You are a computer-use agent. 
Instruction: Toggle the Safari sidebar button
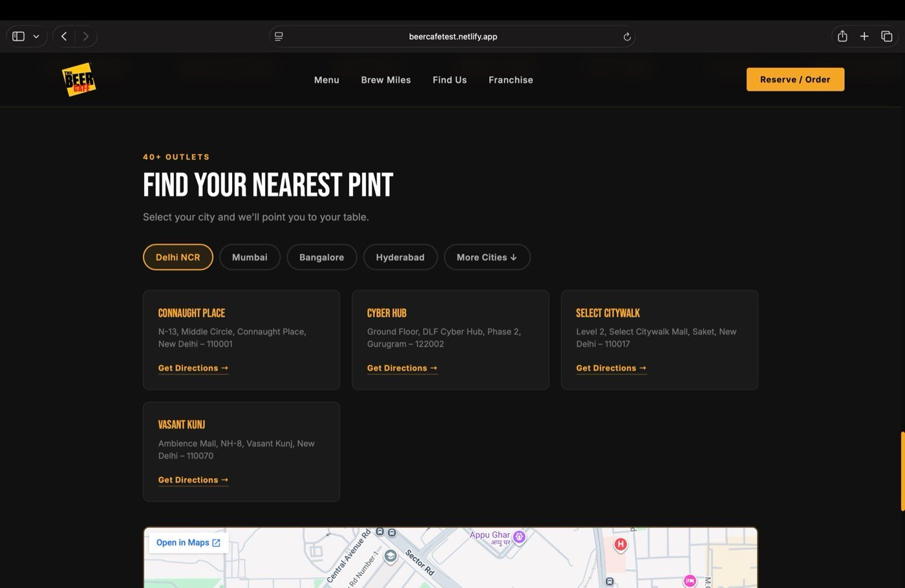(19, 36)
